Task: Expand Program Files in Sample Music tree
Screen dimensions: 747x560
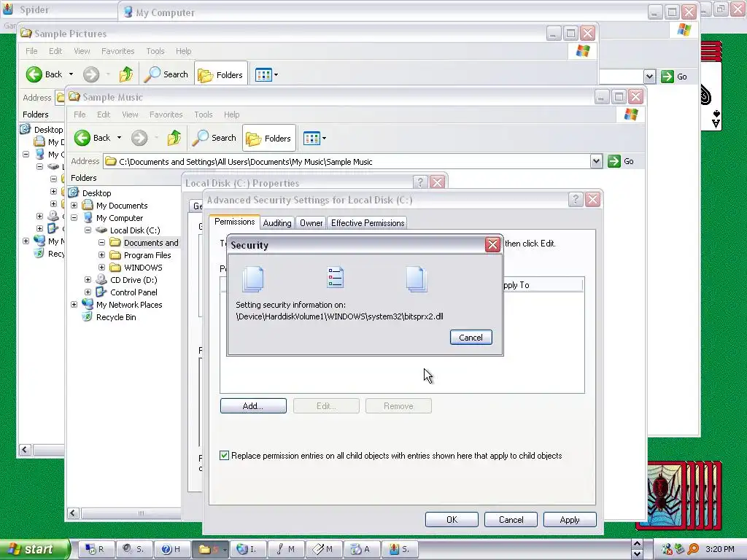Action: click(x=102, y=255)
